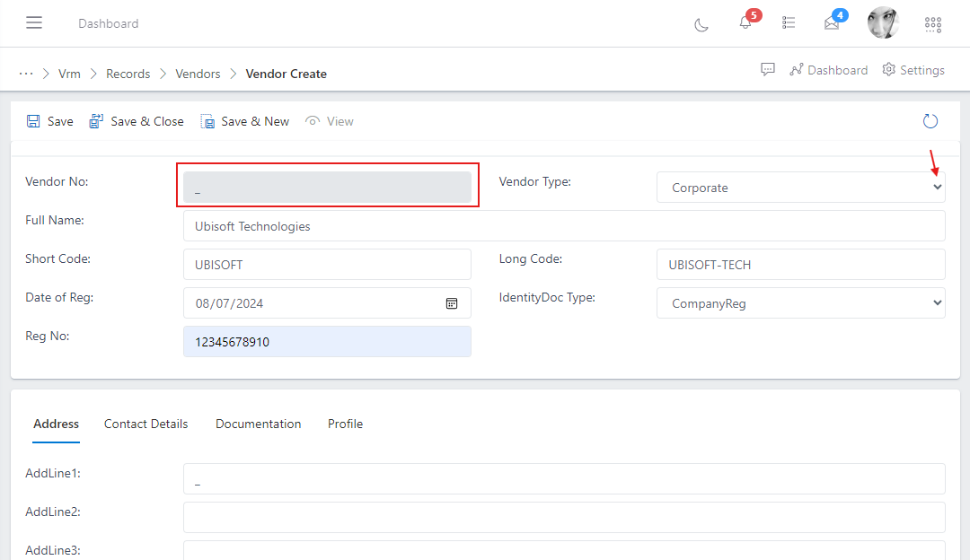Open the calendar picker on Date of Reg

coord(452,303)
